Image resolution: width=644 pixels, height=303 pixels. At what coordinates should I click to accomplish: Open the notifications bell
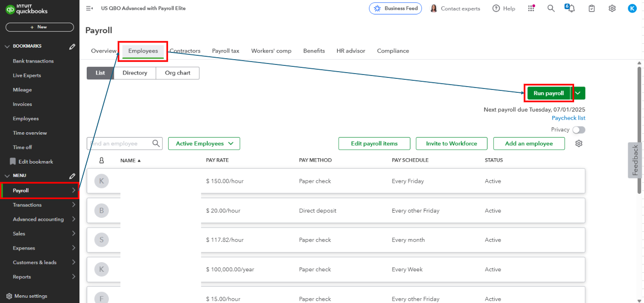click(571, 8)
